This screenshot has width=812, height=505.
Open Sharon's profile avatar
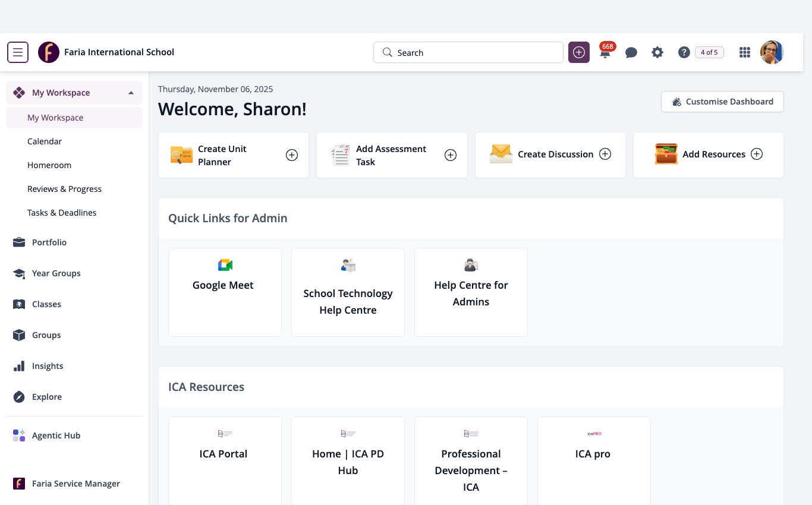click(772, 52)
